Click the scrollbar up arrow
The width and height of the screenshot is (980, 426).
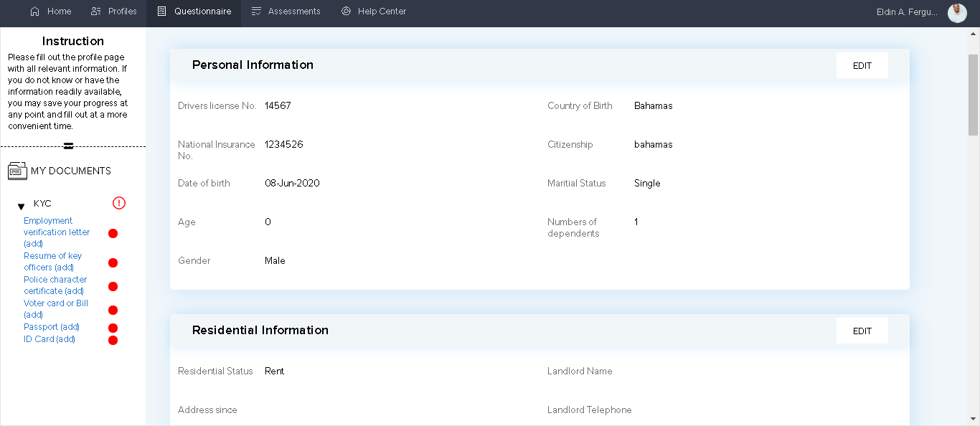(x=973, y=34)
